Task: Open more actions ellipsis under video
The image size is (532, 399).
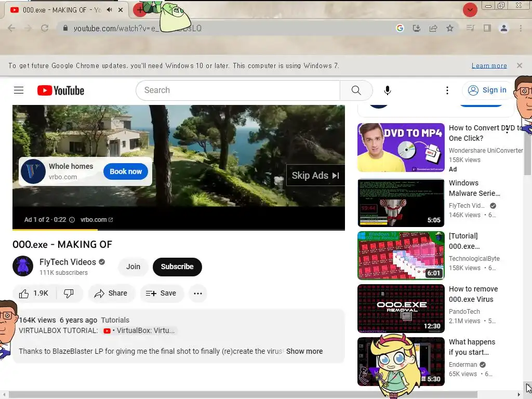Action: pyautogui.click(x=198, y=293)
